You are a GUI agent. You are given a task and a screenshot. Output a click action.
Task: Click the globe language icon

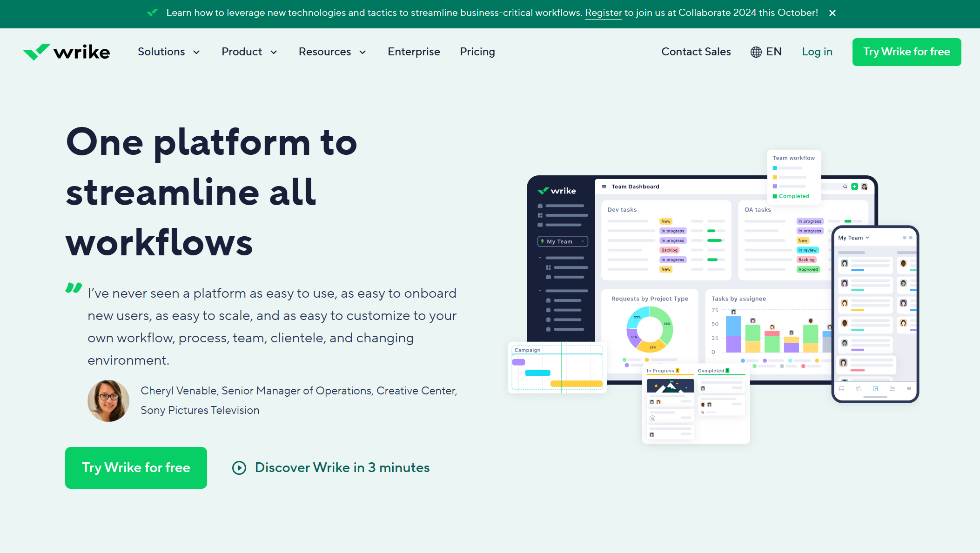coord(756,52)
